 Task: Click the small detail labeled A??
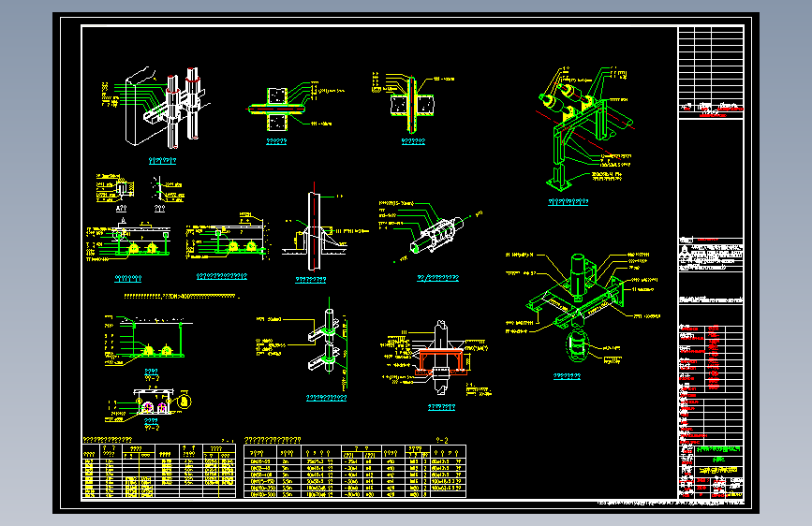(x=115, y=188)
